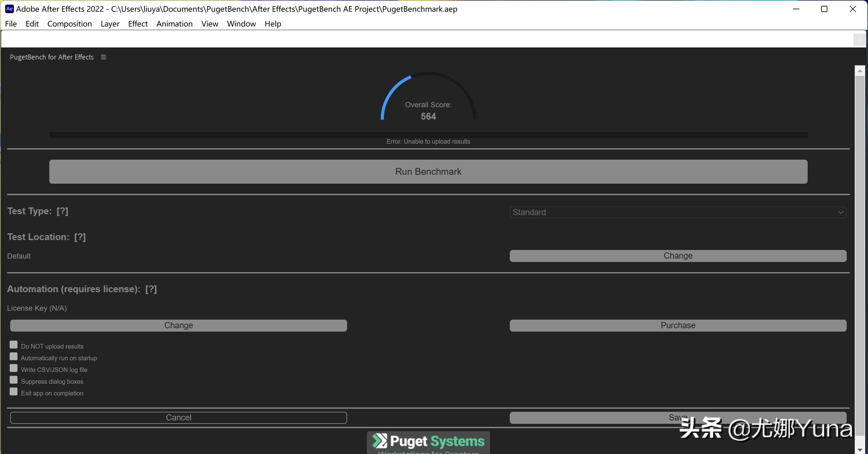
Task: Click the Automation help [?] icon
Action: click(x=151, y=289)
